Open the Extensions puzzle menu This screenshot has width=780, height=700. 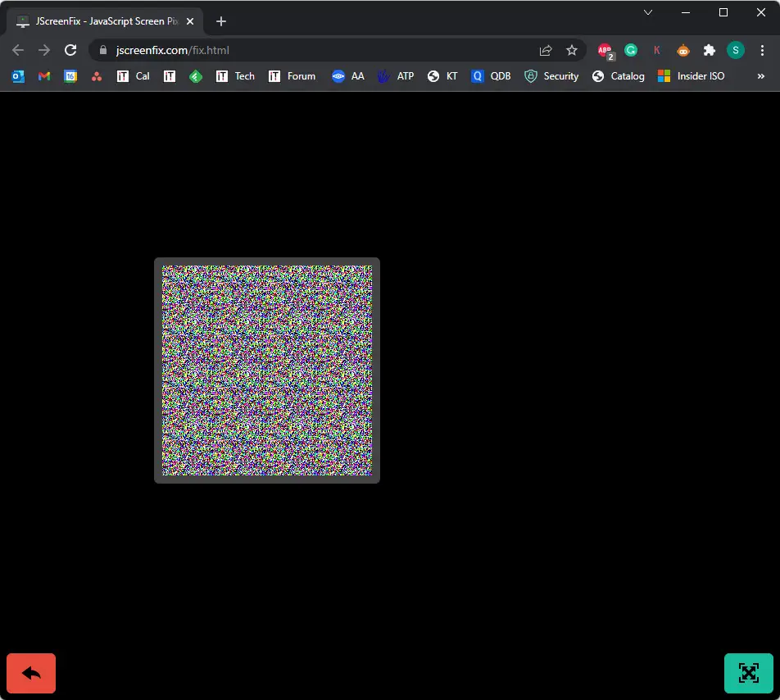pyautogui.click(x=709, y=50)
